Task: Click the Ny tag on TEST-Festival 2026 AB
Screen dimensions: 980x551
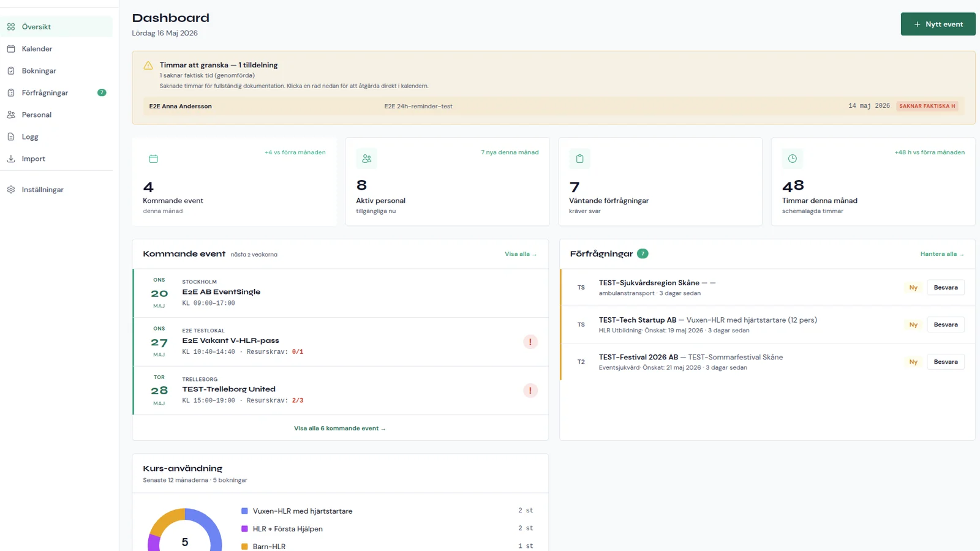Action: [x=913, y=362]
